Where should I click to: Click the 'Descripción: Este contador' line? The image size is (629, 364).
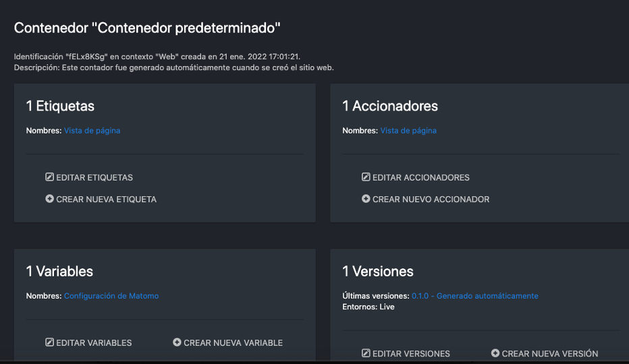point(174,68)
